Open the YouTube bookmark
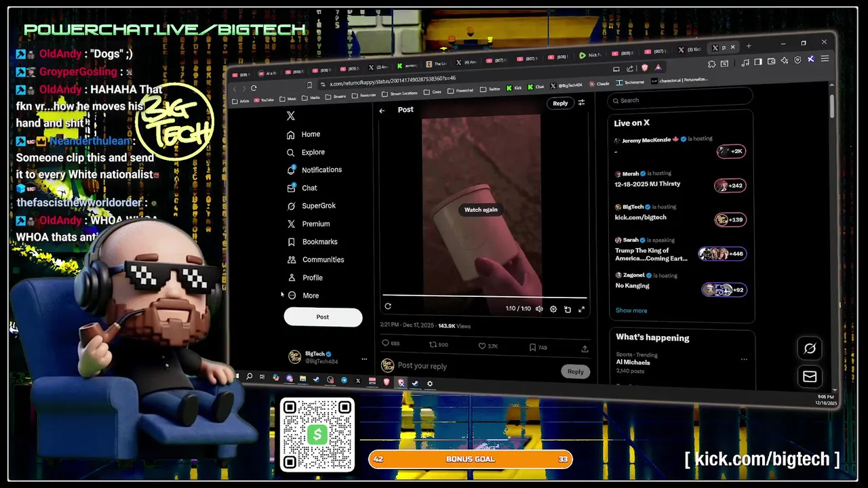 tap(262, 100)
